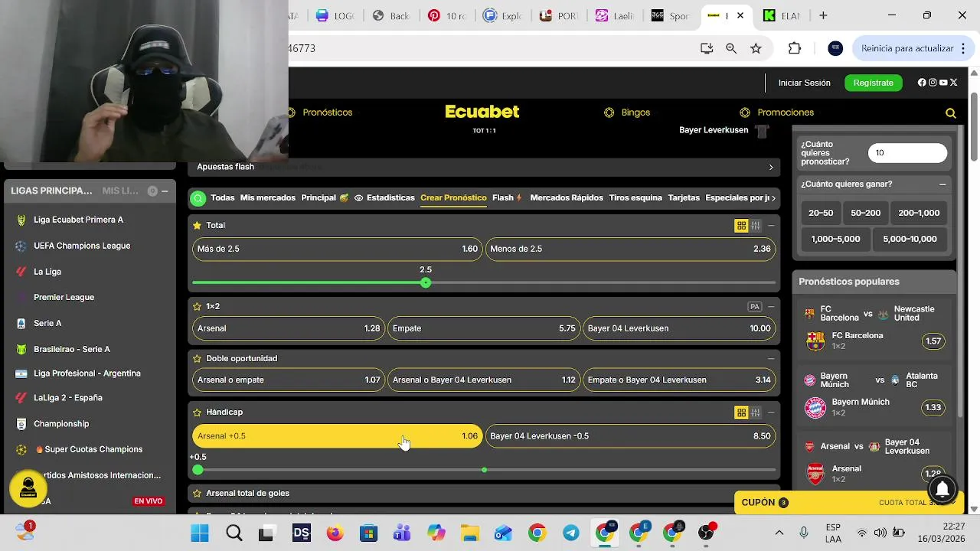Viewport: 980px width, 551px height.
Task: Click the Hándicap slider handle at +0.5
Action: point(198,470)
